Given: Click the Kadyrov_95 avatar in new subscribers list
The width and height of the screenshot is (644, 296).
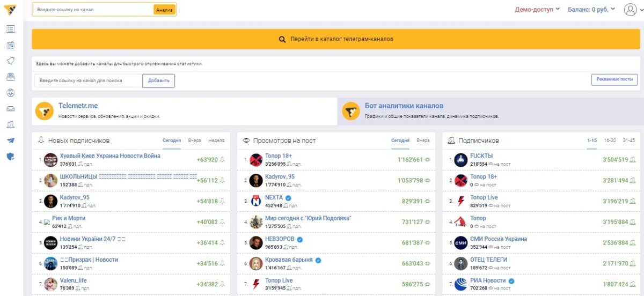Looking at the screenshot, I should pyautogui.click(x=51, y=201).
